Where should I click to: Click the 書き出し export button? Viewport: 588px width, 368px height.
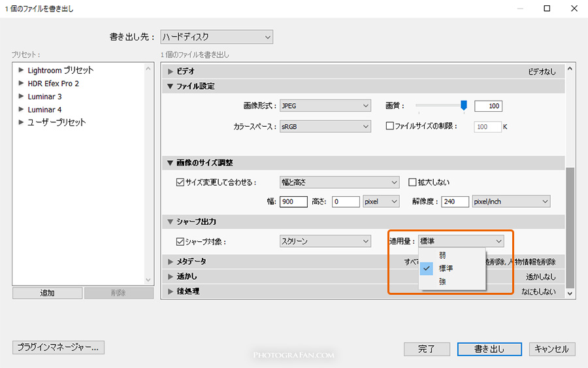click(489, 349)
